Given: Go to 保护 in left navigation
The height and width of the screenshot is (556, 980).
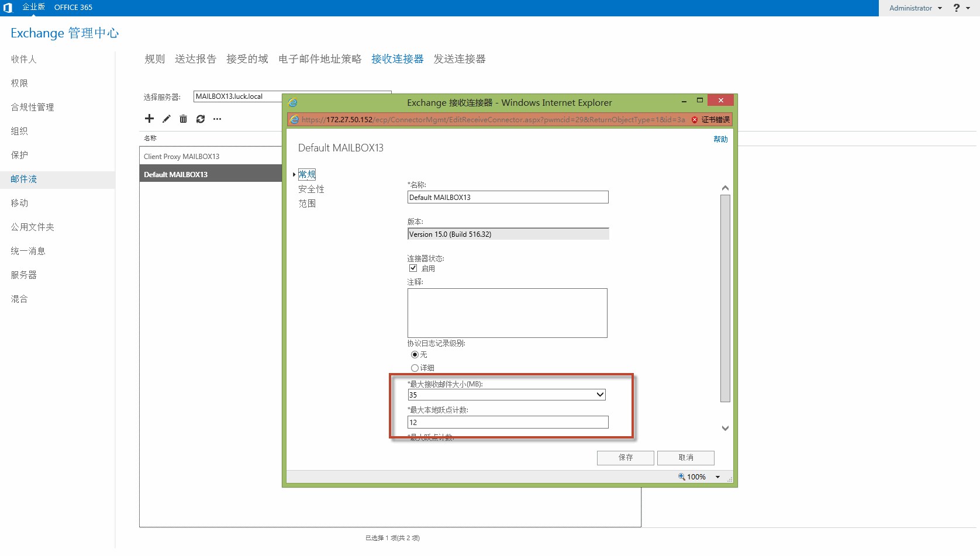Looking at the screenshot, I should pyautogui.click(x=19, y=155).
